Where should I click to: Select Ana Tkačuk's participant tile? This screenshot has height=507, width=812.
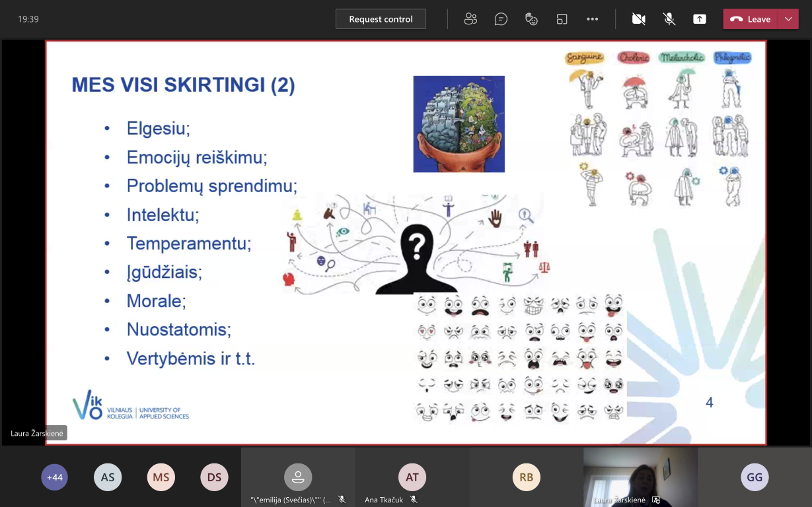pyautogui.click(x=412, y=477)
